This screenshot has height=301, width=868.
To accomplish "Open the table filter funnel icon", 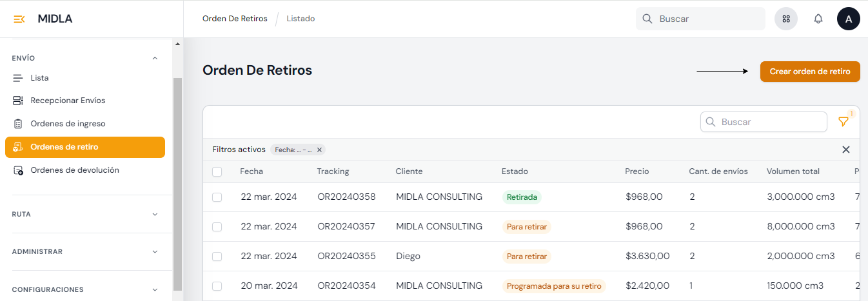I will 843,122.
